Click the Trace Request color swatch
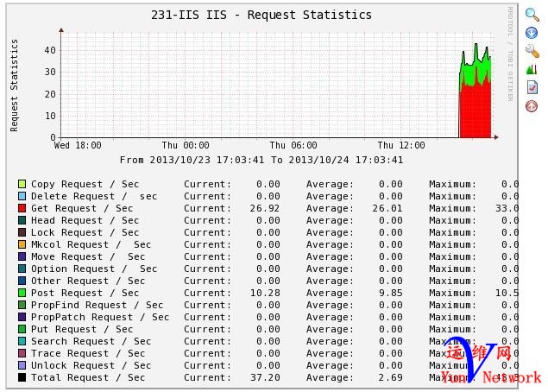The height and width of the screenshot is (392, 548). pos(22,353)
